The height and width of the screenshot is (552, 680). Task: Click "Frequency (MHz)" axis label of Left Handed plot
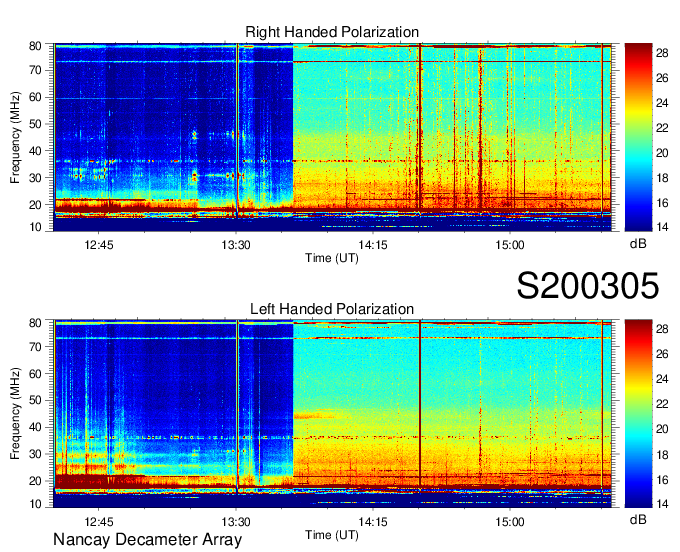click(x=15, y=414)
